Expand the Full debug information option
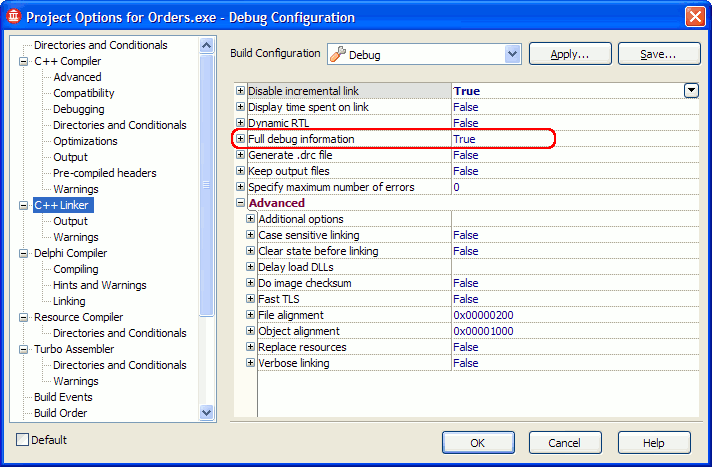The width and height of the screenshot is (712, 467). (x=240, y=139)
